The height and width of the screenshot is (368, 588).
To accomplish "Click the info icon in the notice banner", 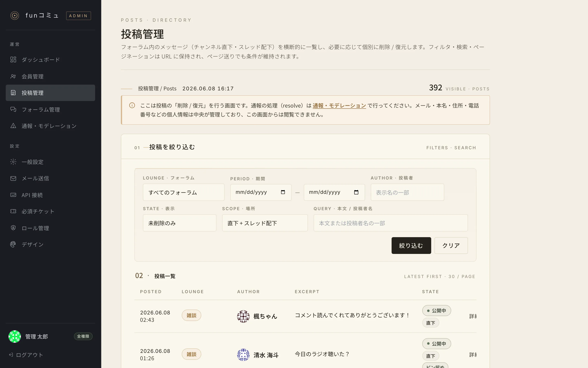I will (x=132, y=105).
